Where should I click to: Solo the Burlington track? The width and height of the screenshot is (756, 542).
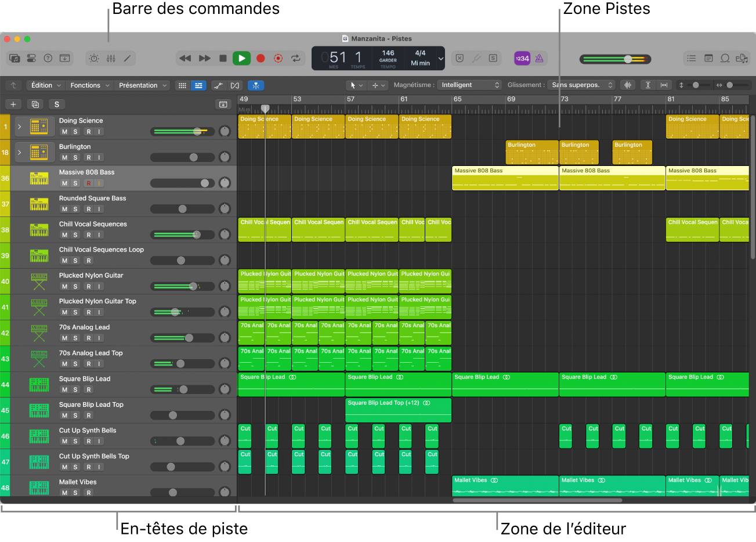74,157
